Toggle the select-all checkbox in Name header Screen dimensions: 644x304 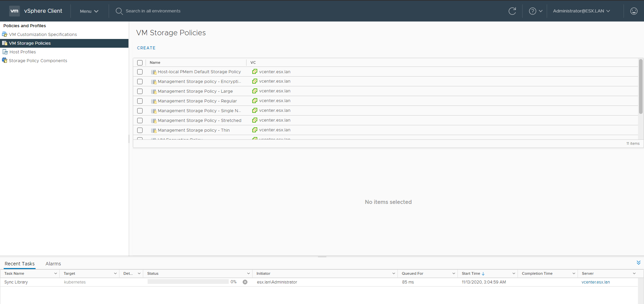140,63
